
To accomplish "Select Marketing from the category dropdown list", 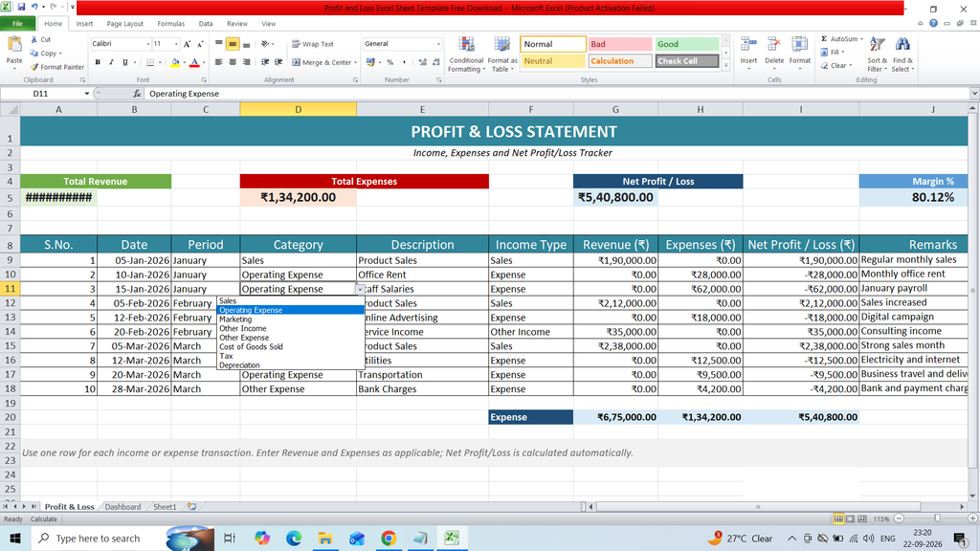I will [290, 320].
